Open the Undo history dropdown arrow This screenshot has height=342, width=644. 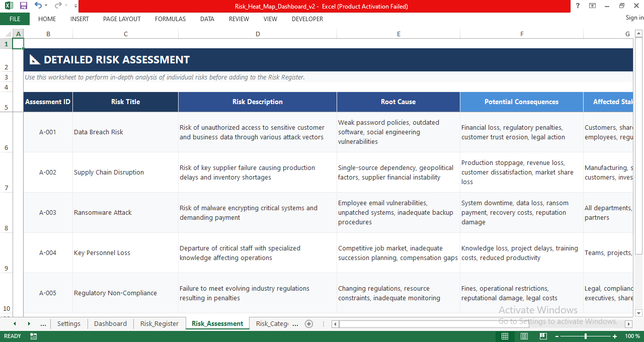tap(46, 6)
